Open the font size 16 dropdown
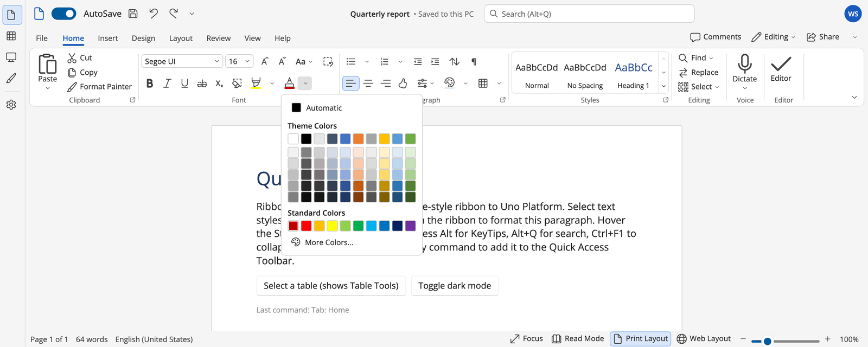 tap(239, 61)
